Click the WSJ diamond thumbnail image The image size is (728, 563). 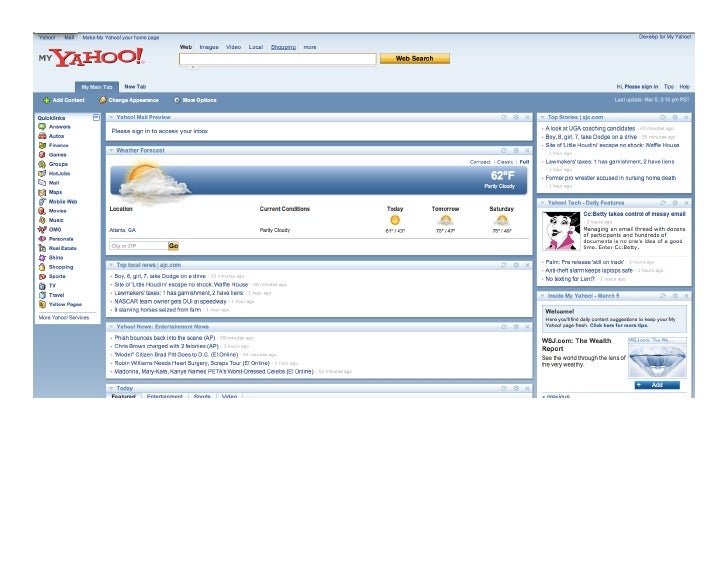click(x=657, y=360)
